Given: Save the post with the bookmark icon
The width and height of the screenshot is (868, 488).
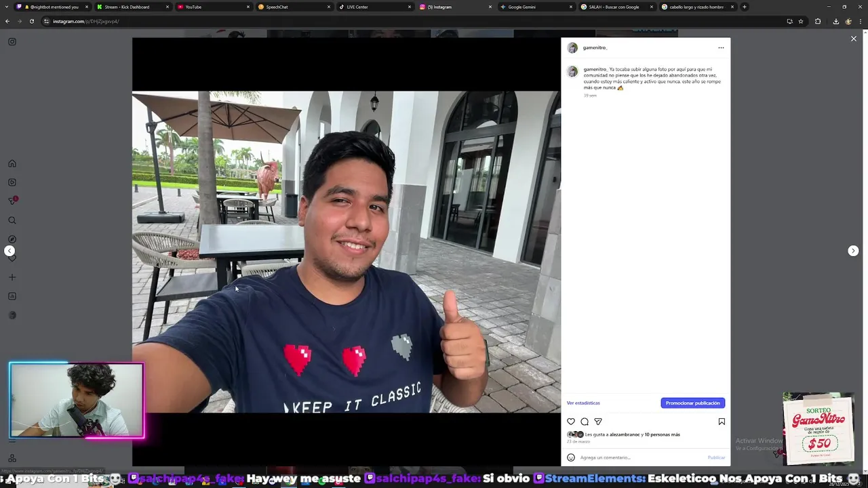Looking at the screenshot, I should (722, 422).
